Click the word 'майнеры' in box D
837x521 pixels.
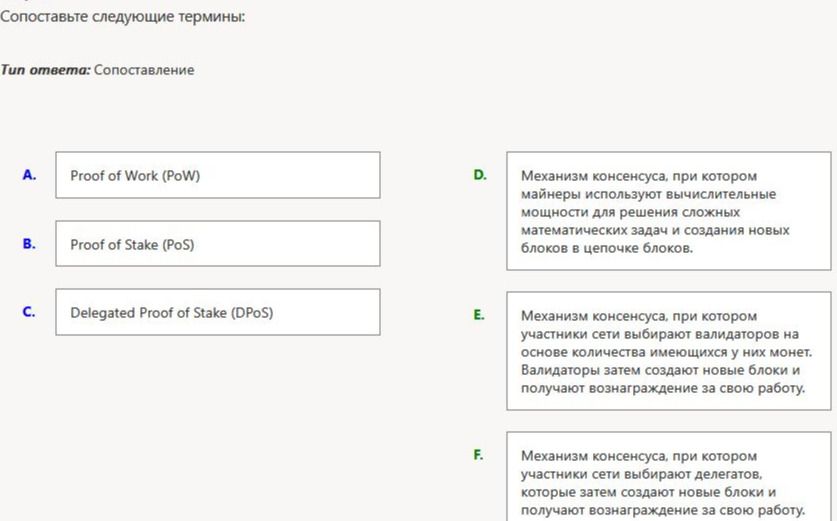550,194
